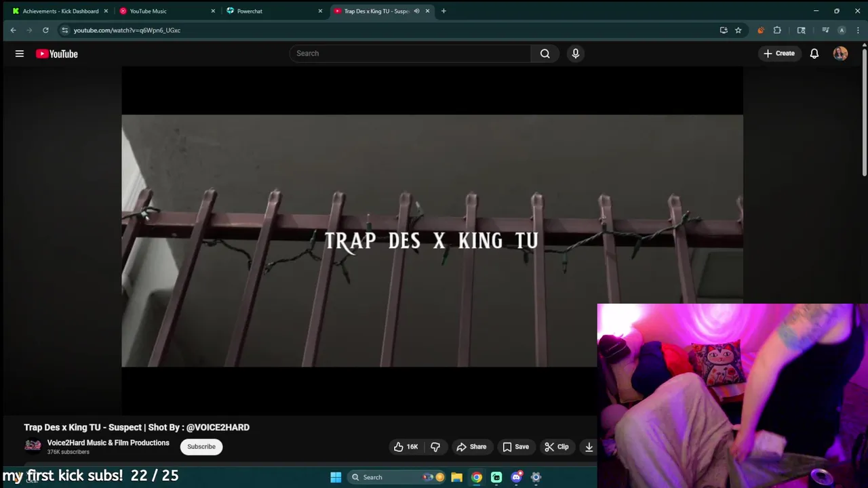
Task: Open the YouTube account avatar menu
Action: pyautogui.click(x=840, y=54)
